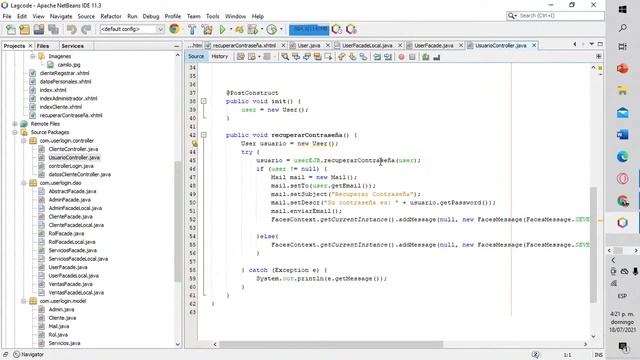Close the UserFacade.java tab
640x360 pixels.
[461, 45]
